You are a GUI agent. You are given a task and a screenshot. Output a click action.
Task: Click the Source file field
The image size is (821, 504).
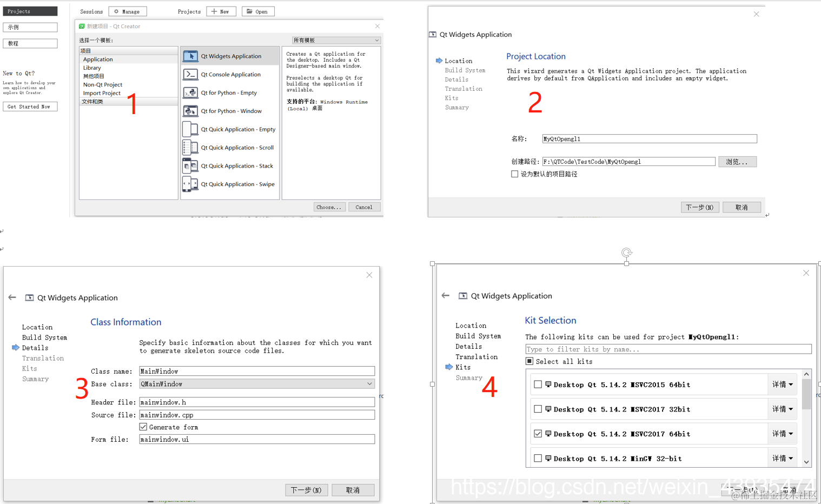[x=257, y=415]
